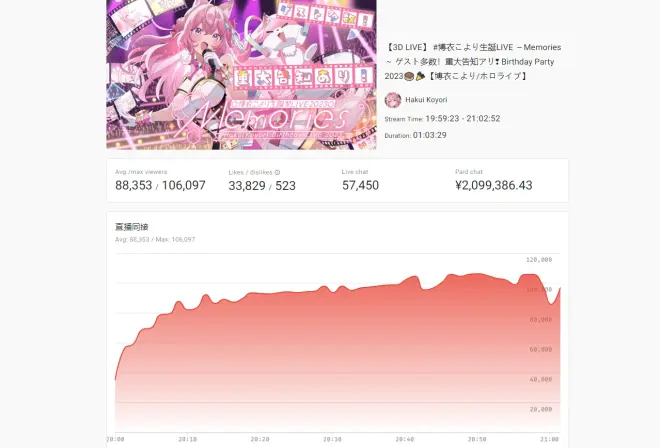The height and width of the screenshot is (448, 660).
Task: Click the stream time 19:59:23 - 21:02:52
Action: point(463,119)
